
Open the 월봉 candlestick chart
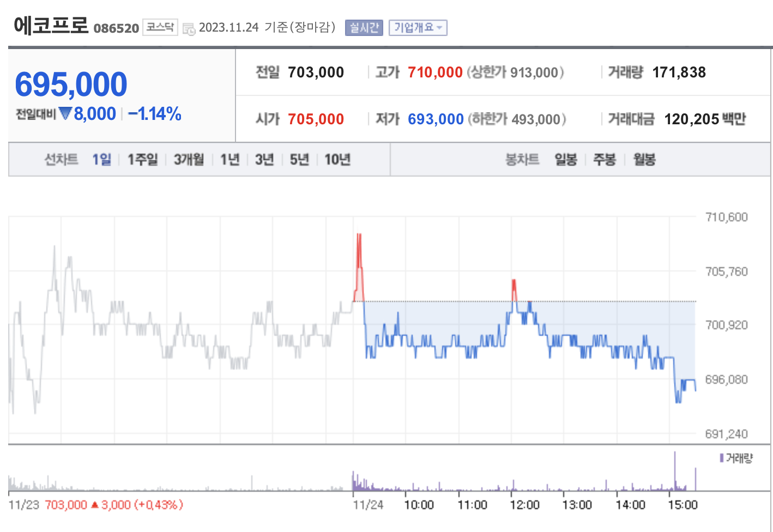coord(644,159)
